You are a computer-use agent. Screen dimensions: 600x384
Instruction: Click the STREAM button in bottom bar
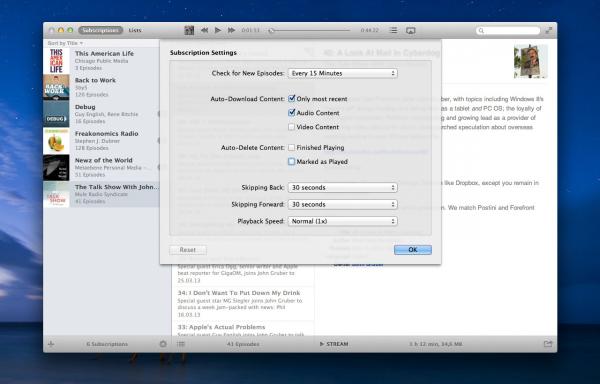click(334, 344)
